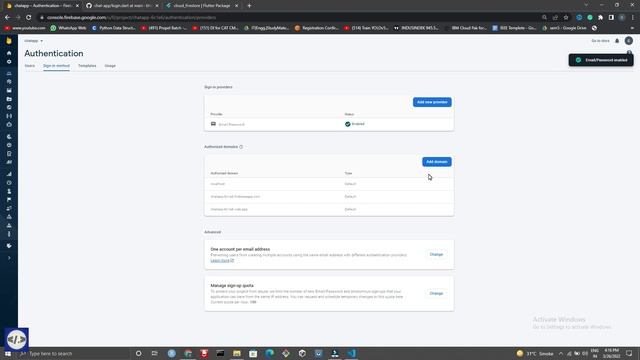Click the share icon in the address bar
This screenshot has height=360, width=640.
click(555, 18)
